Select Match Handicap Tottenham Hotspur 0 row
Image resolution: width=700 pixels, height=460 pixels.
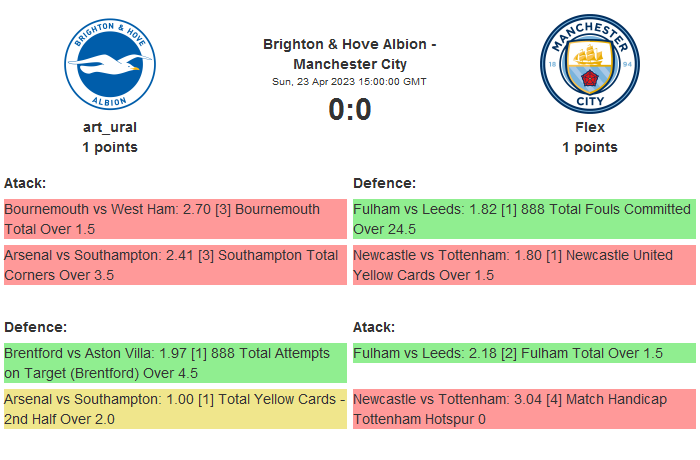click(x=523, y=409)
